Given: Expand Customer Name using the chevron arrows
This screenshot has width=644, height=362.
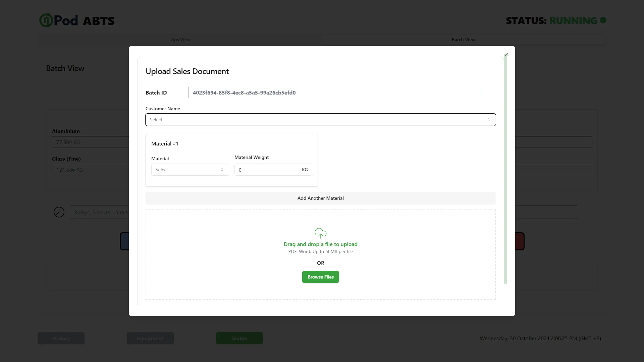Looking at the screenshot, I should pyautogui.click(x=489, y=120).
